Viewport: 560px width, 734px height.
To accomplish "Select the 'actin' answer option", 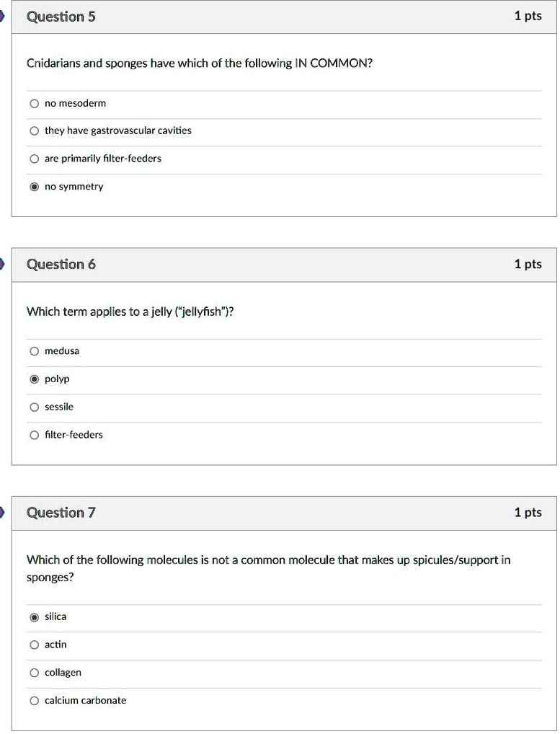I will tap(34, 645).
